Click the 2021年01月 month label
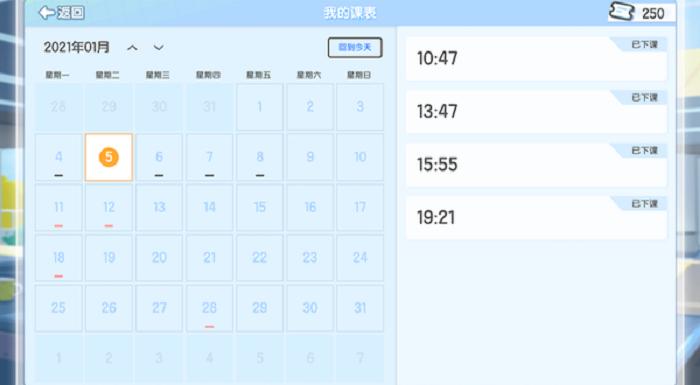The image size is (700, 385). coord(76,47)
